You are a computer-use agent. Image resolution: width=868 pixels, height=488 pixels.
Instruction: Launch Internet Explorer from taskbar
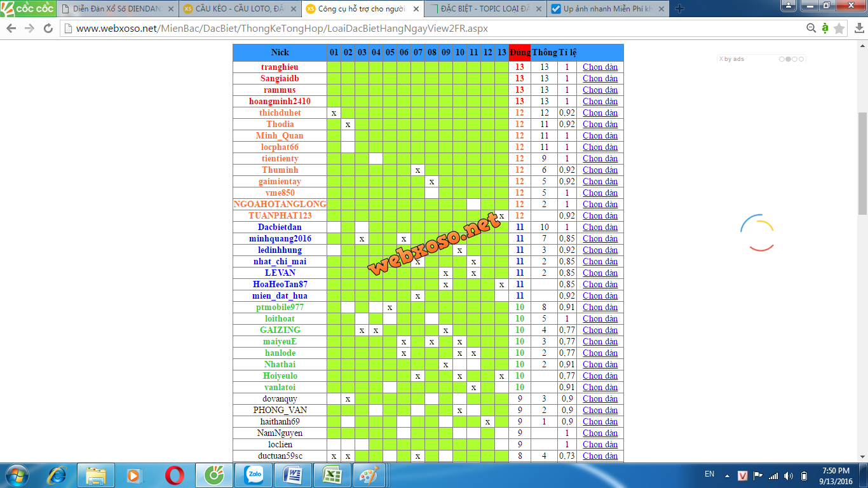58,475
